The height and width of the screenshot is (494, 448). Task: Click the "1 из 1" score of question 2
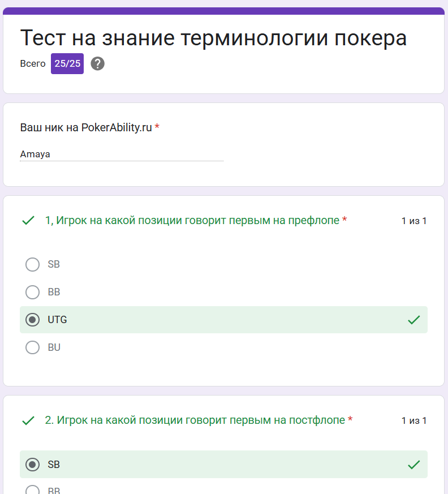point(414,420)
